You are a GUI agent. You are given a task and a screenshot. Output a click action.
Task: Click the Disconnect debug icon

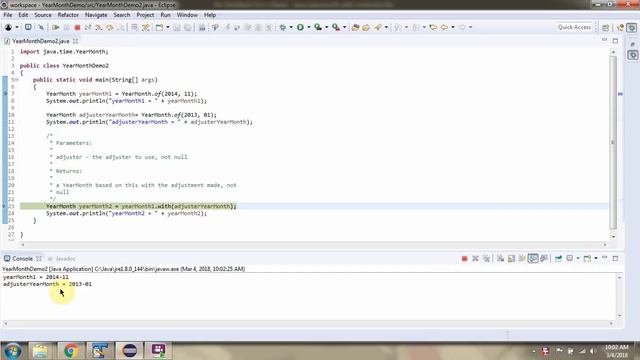pyautogui.click(x=88, y=27)
